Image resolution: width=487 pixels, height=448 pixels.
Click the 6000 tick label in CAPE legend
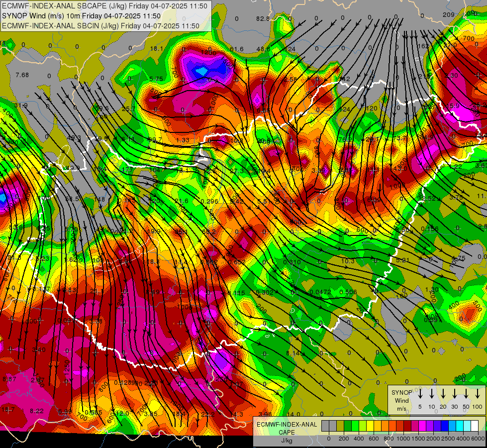pyautogui.click(x=479, y=439)
